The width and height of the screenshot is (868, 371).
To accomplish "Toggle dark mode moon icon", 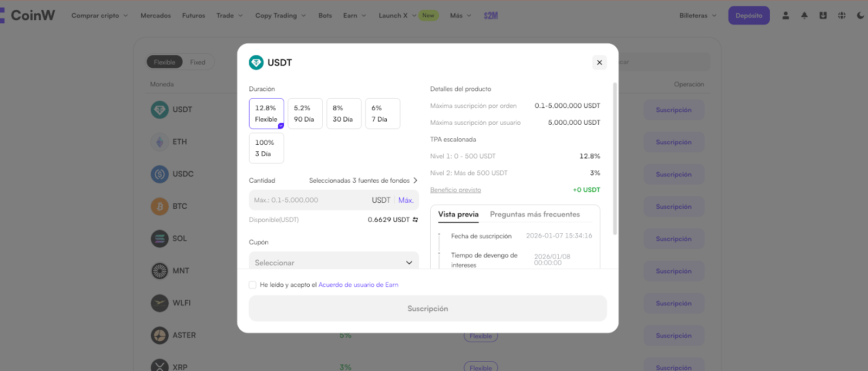I will (x=860, y=16).
